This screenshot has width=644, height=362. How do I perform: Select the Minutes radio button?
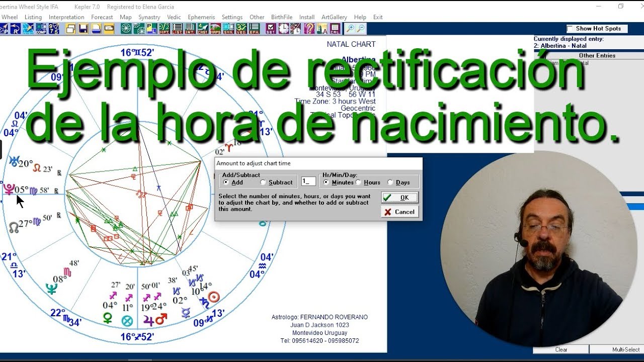click(x=326, y=182)
